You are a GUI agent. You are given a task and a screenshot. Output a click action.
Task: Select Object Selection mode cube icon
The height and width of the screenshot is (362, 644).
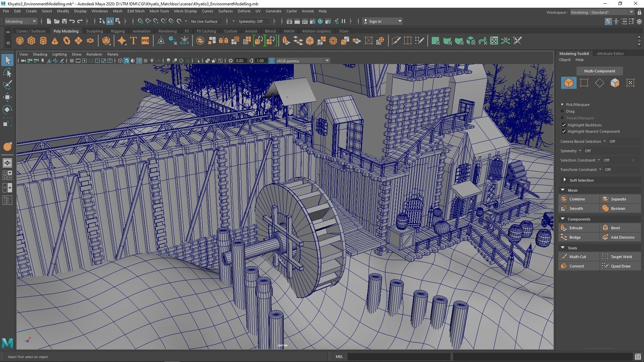pyautogui.click(x=569, y=83)
